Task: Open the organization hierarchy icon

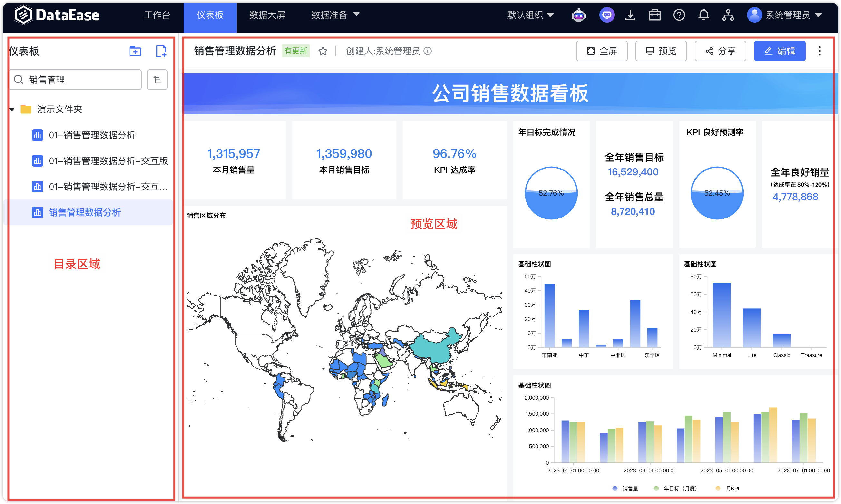Action: point(728,15)
